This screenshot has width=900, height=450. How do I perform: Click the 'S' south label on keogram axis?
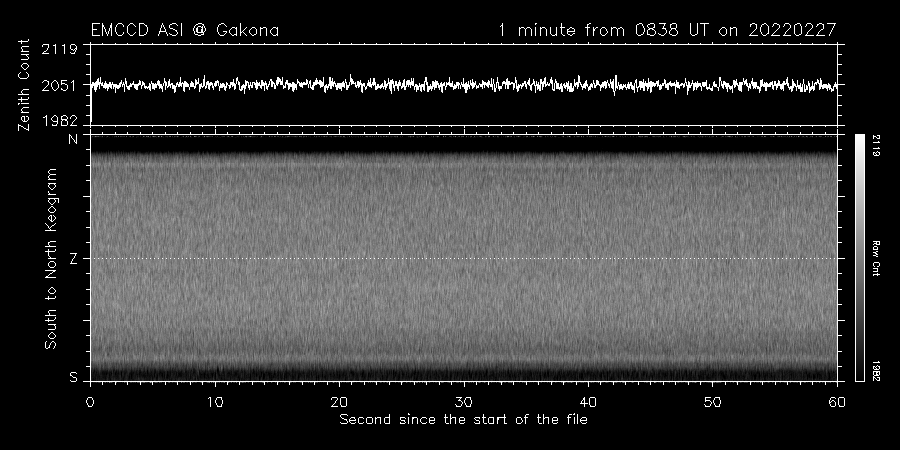tap(73, 377)
